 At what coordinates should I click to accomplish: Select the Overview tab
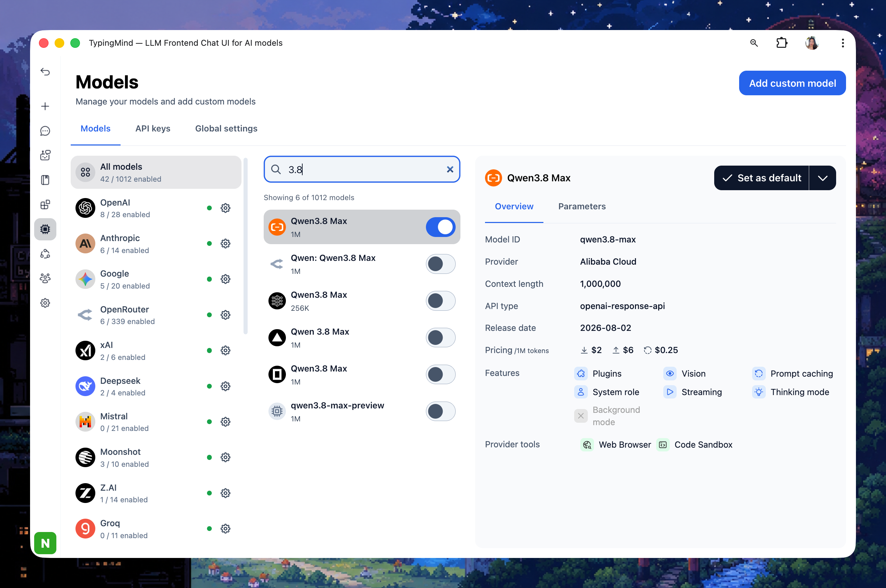click(x=514, y=207)
